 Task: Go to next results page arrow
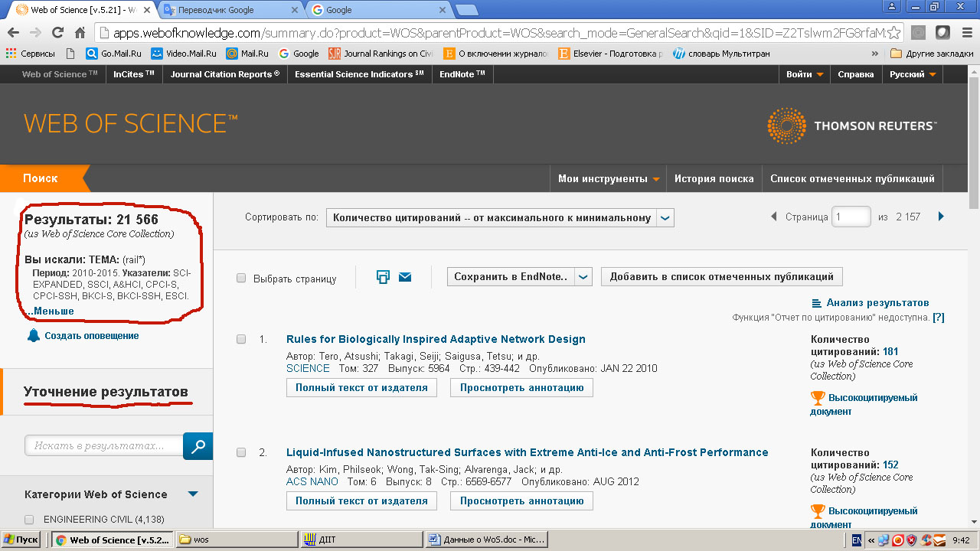click(x=941, y=217)
